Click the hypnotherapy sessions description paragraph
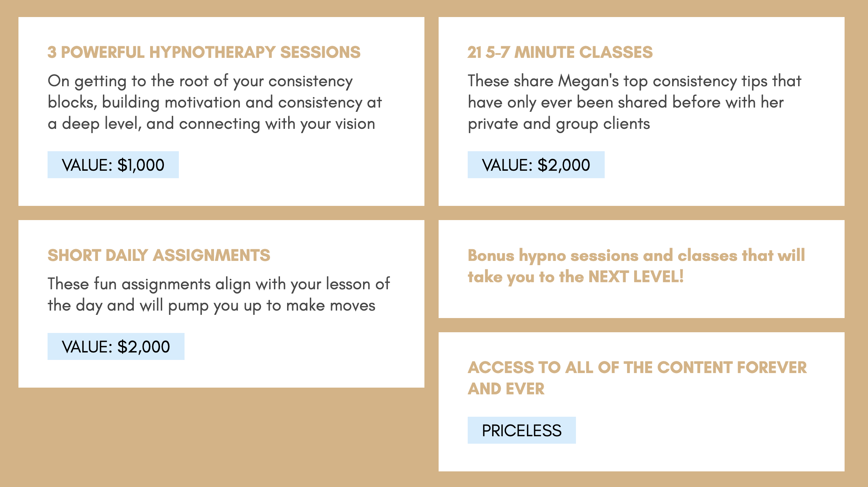Screen dimensions: 868x487 [x=215, y=103]
